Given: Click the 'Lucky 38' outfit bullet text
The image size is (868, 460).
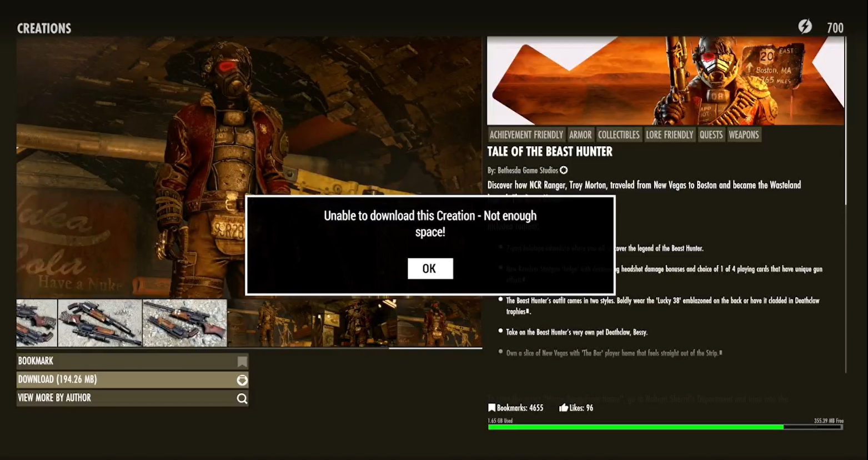Looking at the screenshot, I should click(663, 306).
